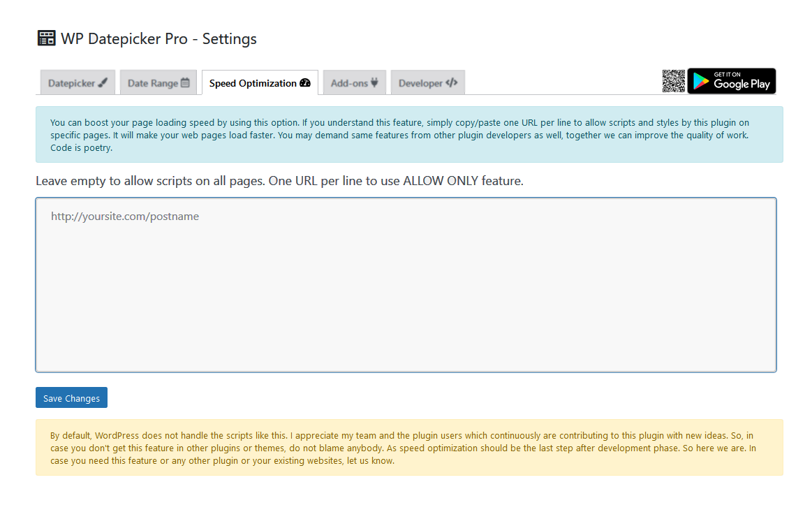Viewport: 812px width, 512px height.
Task: Click the 'Leave empty to allow scripts' instruction
Action: [280, 181]
